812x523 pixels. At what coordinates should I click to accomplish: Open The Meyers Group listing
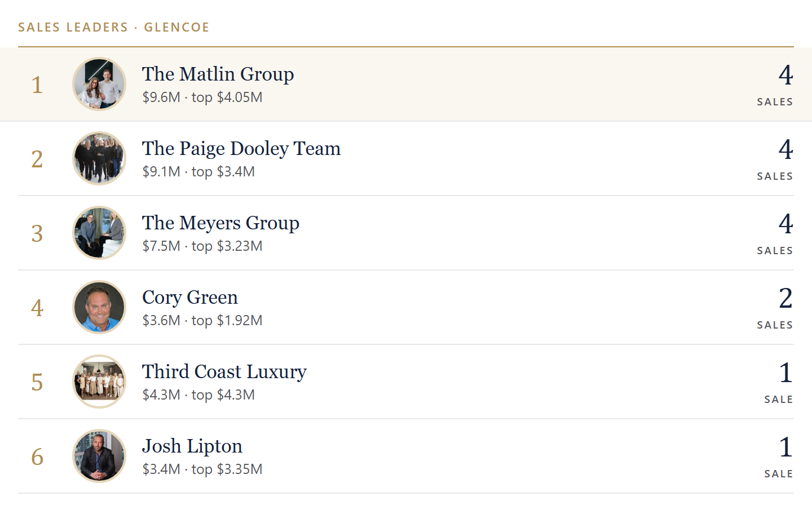pos(220,223)
